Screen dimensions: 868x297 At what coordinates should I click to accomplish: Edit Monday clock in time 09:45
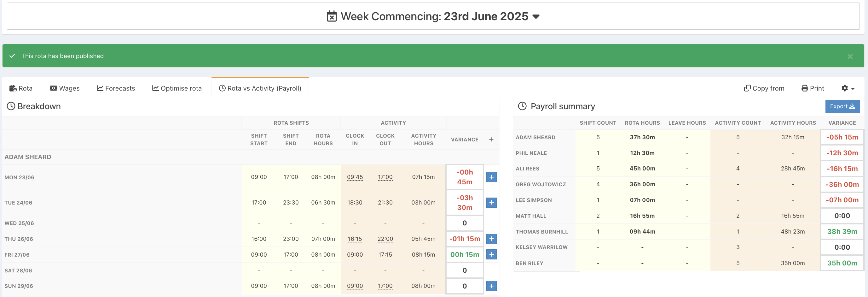pos(355,177)
